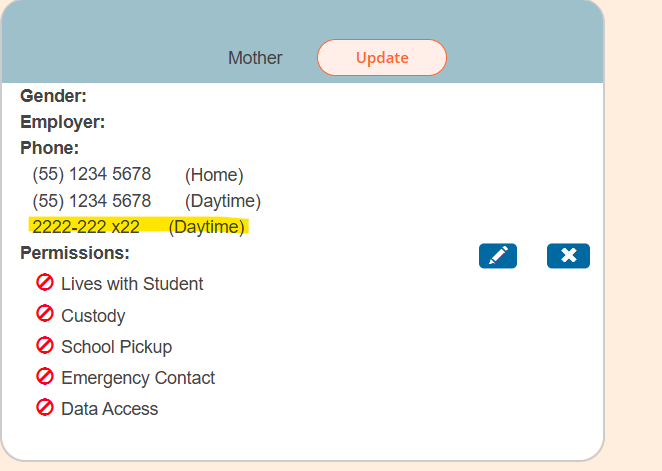
Task: Click the pencil edit icon for highlighted phone
Action: [x=498, y=256]
